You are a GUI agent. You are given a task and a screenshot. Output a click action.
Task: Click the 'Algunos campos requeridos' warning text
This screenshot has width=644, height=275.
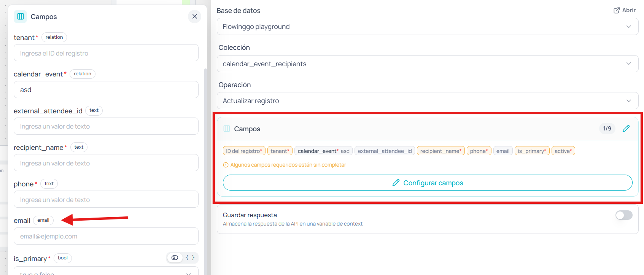click(288, 165)
